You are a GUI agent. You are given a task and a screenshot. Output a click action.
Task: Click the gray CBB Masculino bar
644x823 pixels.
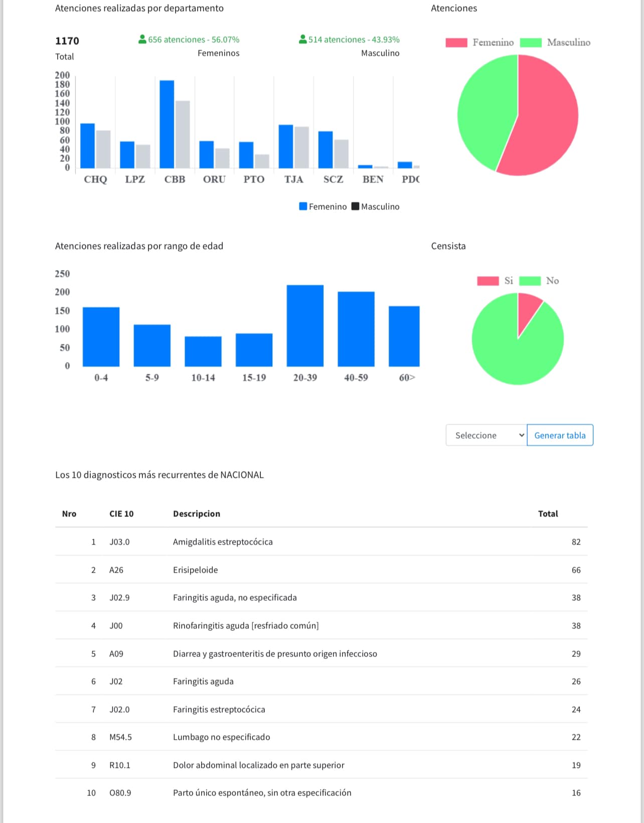tap(183, 134)
